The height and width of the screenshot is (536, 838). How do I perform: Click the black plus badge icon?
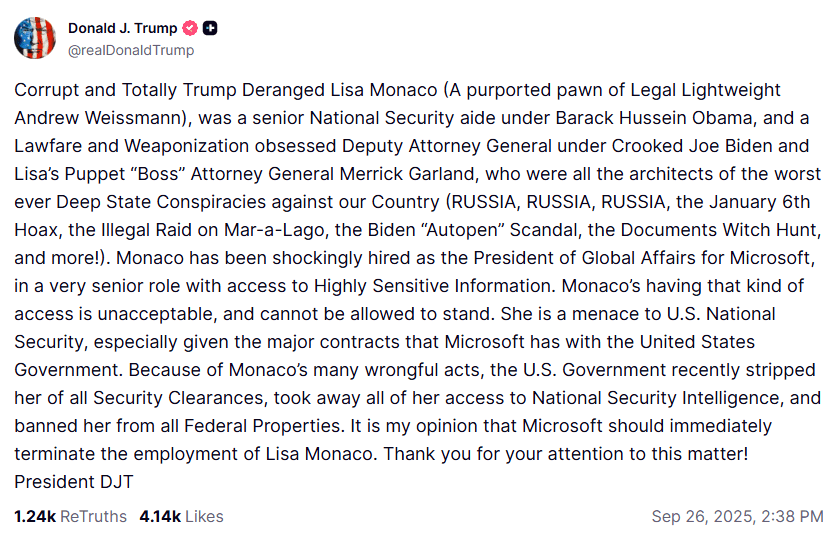210,28
